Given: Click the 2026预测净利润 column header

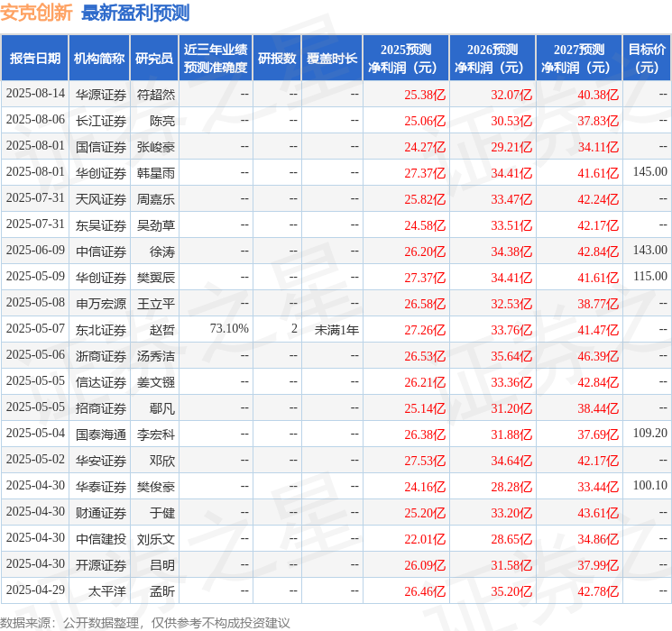Looking at the screenshot, I should [492, 59].
